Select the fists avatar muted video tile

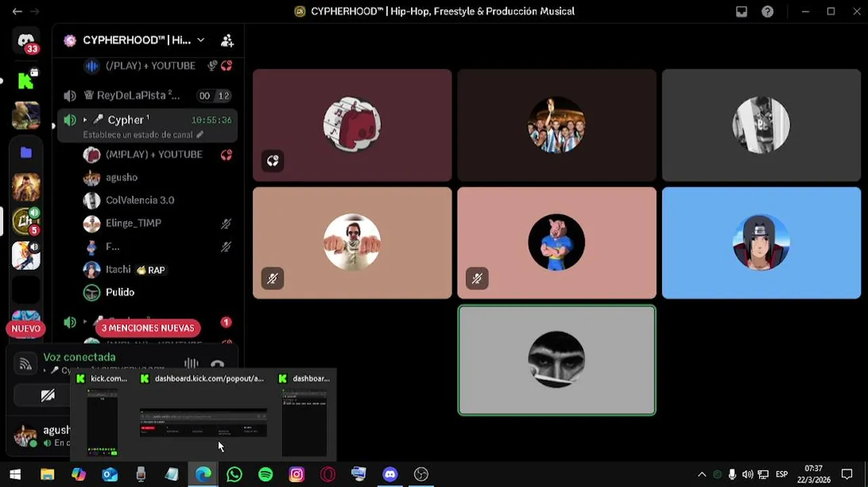352,243
